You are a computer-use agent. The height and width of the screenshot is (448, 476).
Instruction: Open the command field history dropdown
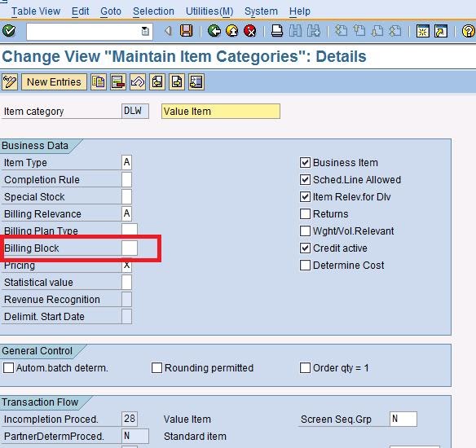[145, 31]
